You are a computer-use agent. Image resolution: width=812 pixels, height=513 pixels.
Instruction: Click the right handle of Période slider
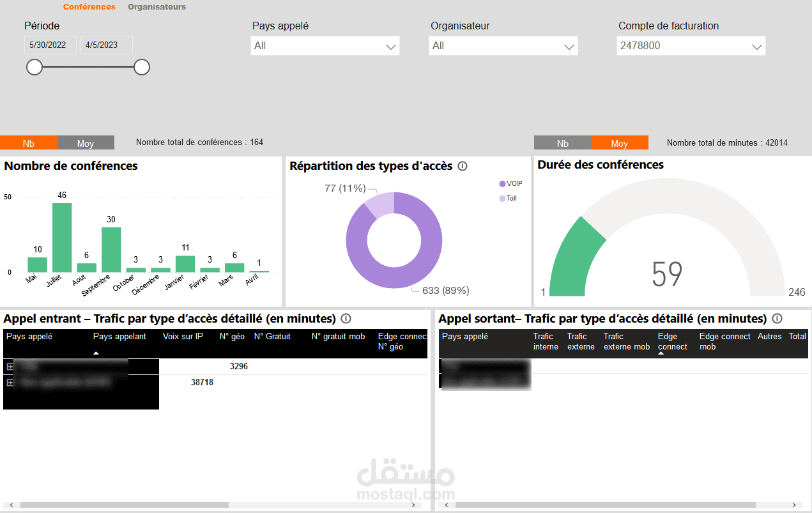point(142,67)
